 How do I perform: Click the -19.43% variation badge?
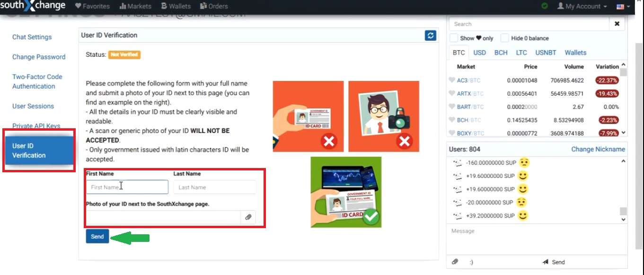click(608, 94)
